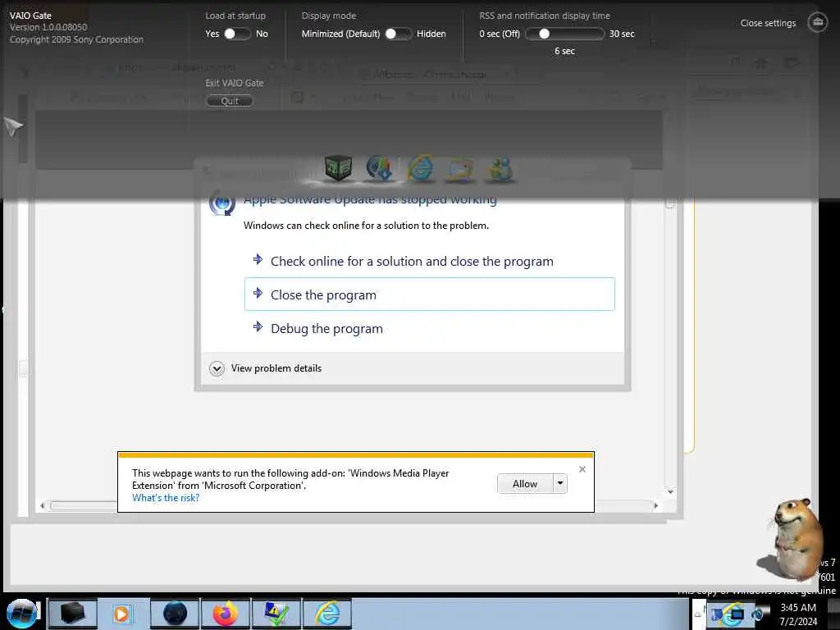Dismiss the add-on notification bar with X

[x=582, y=469]
